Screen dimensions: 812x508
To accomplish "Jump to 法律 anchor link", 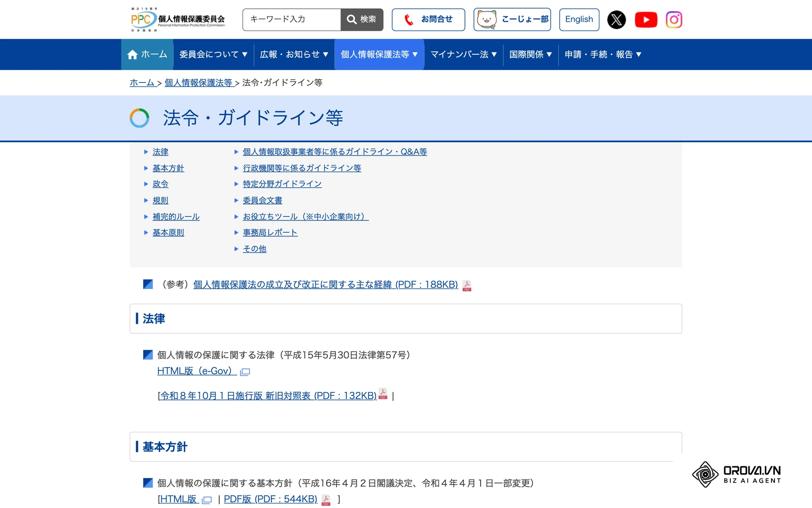I will tap(160, 152).
